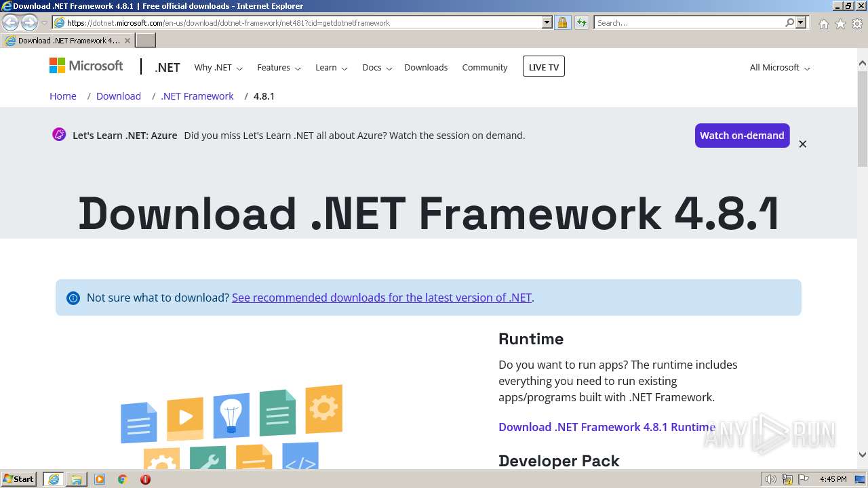The height and width of the screenshot is (488, 868).
Task: Click the Microsoft logo
Action: (86, 66)
